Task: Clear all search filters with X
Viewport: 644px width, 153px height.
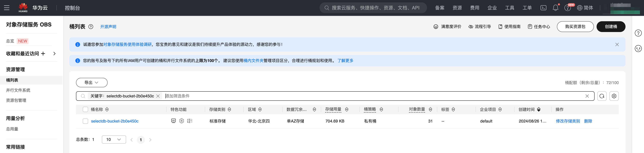Action: [x=587, y=96]
